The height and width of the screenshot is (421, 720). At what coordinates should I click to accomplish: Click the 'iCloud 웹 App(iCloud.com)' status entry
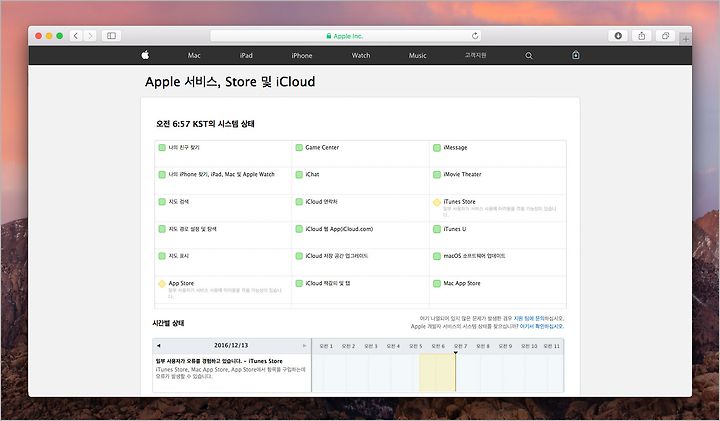(x=339, y=229)
